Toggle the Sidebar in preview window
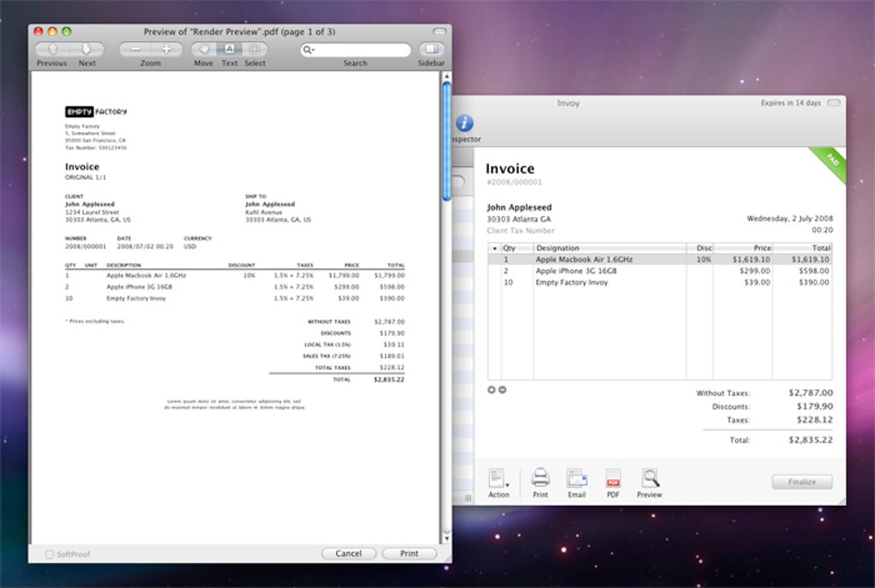This screenshot has width=875, height=588. (x=431, y=50)
